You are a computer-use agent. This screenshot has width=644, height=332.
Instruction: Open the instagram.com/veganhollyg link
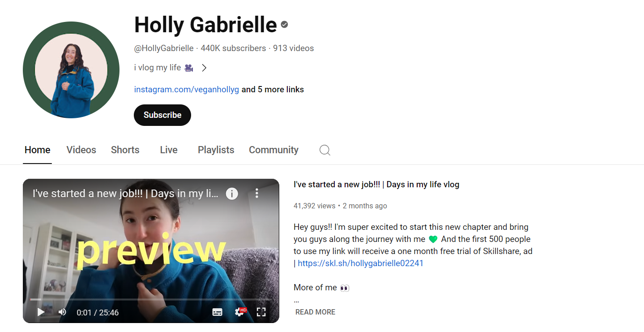tap(187, 90)
